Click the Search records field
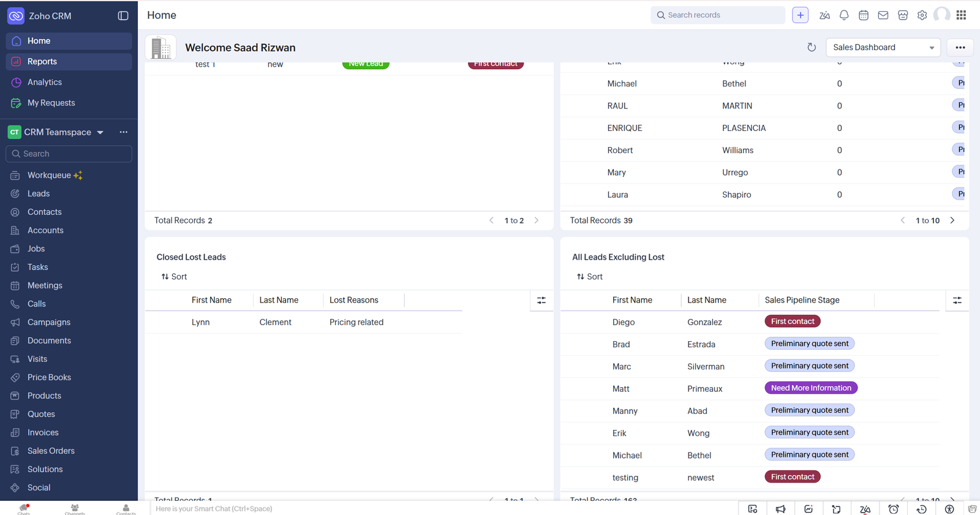The width and height of the screenshot is (980, 515). point(718,15)
